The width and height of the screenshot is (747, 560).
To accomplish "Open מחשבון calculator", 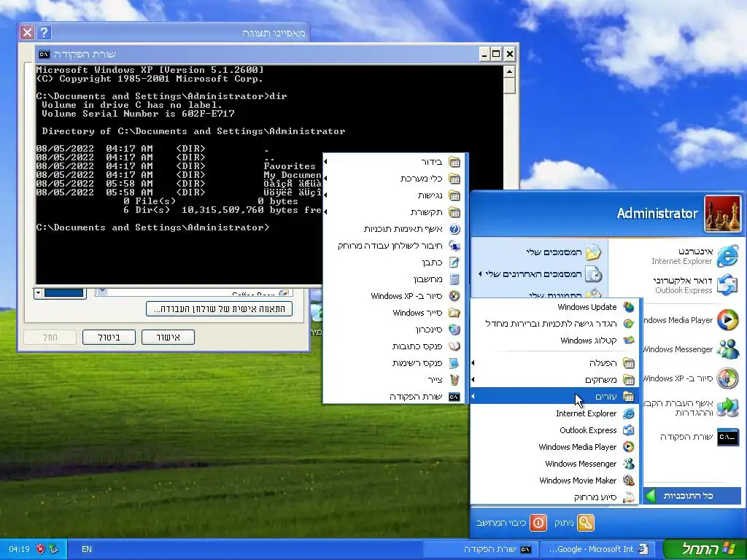I will [x=395, y=279].
